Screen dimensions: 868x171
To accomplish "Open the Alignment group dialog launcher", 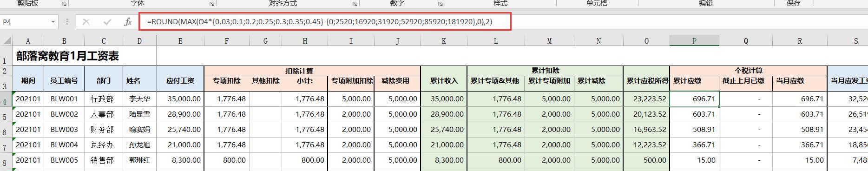I will [355, 4].
